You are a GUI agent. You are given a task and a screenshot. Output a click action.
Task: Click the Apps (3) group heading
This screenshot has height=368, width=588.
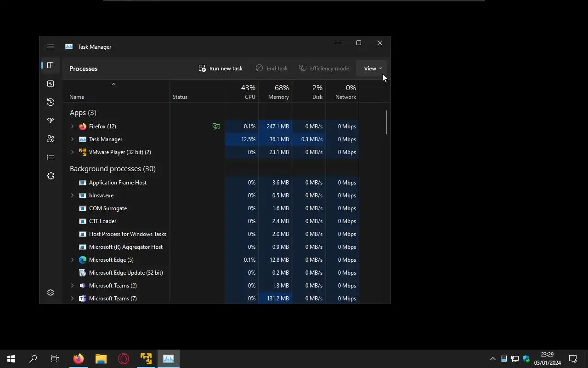click(83, 112)
